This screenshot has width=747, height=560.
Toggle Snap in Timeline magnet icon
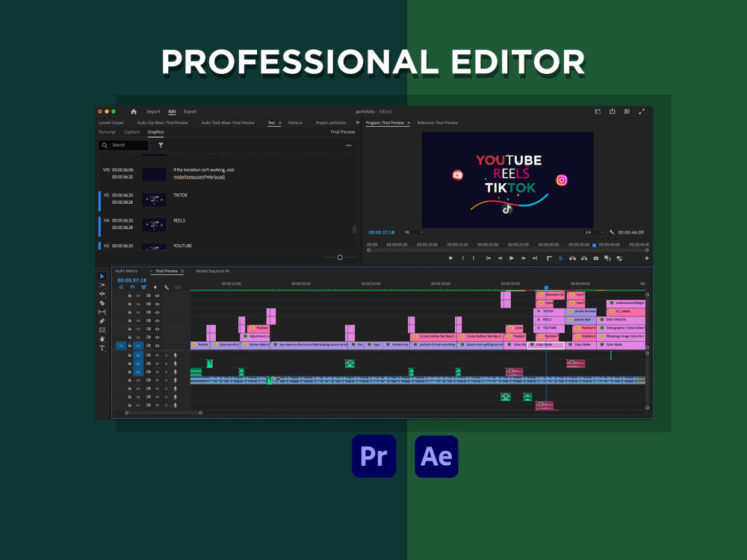pos(132,287)
